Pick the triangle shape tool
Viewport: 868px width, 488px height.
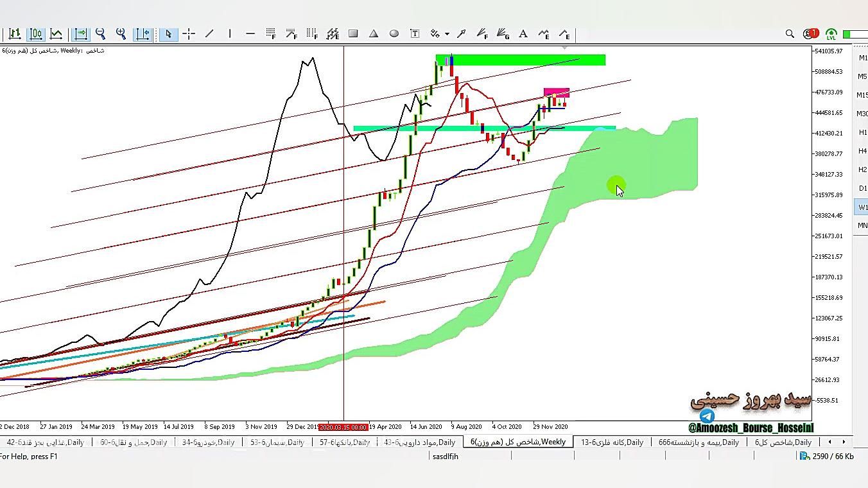pos(374,34)
